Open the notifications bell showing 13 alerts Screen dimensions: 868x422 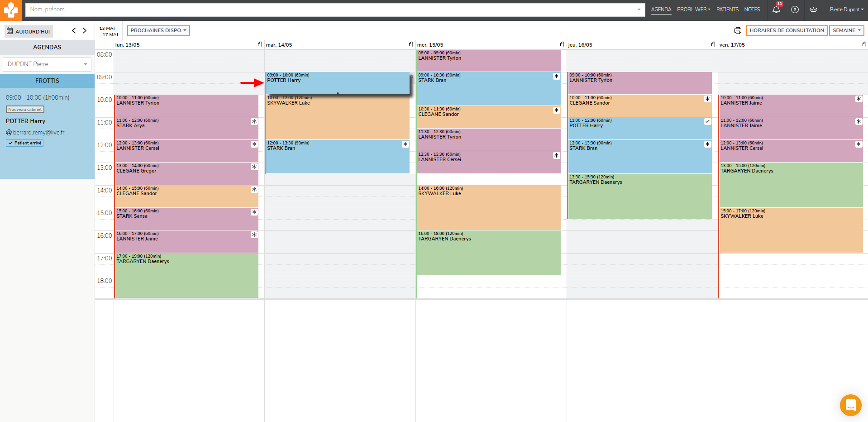point(776,10)
